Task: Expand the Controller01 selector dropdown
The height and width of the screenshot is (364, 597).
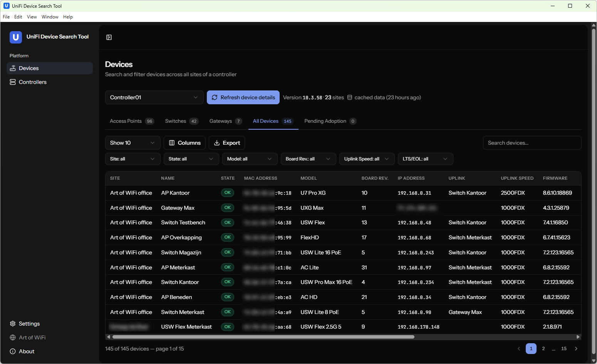Action: click(x=154, y=97)
